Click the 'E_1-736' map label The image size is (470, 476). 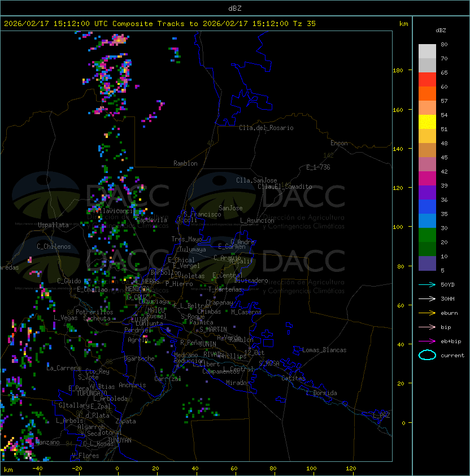tap(318, 167)
